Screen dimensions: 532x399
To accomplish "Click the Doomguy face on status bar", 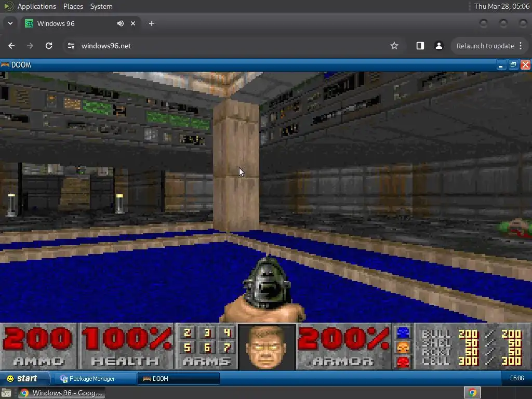I will 267,347.
